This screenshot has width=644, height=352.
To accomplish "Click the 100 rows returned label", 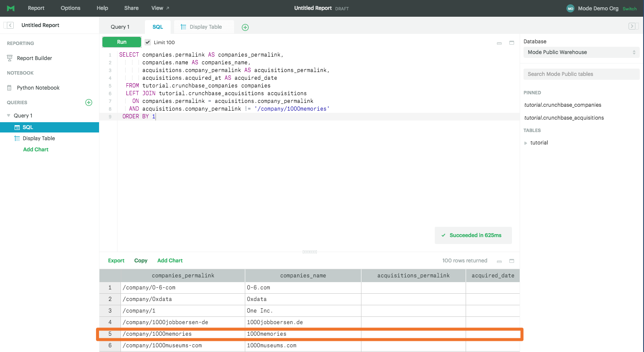I will [465, 261].
